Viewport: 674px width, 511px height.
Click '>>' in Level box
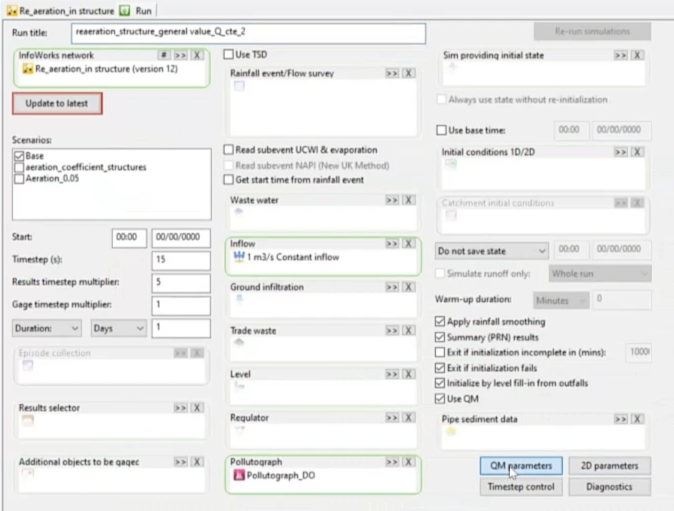(x=392, y=374)
